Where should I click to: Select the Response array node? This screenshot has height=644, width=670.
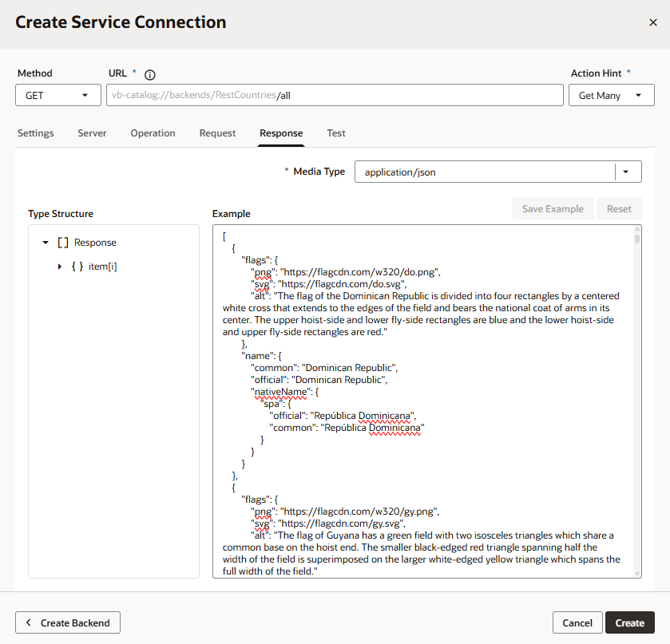[95, 243]
